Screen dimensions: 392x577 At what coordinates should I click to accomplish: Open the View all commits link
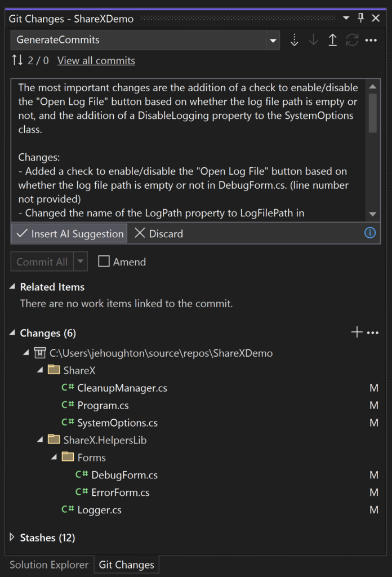[x=96, y=60]
